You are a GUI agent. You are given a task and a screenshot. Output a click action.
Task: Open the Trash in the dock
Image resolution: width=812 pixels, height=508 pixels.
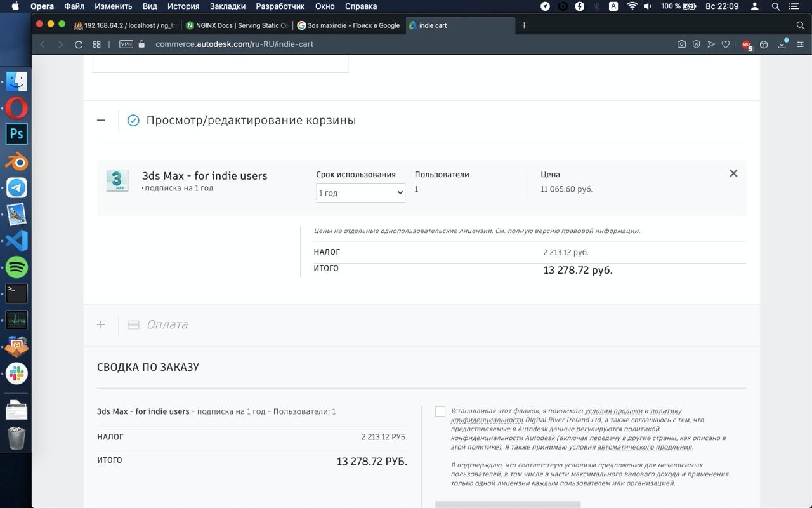(x=16, y=438)
